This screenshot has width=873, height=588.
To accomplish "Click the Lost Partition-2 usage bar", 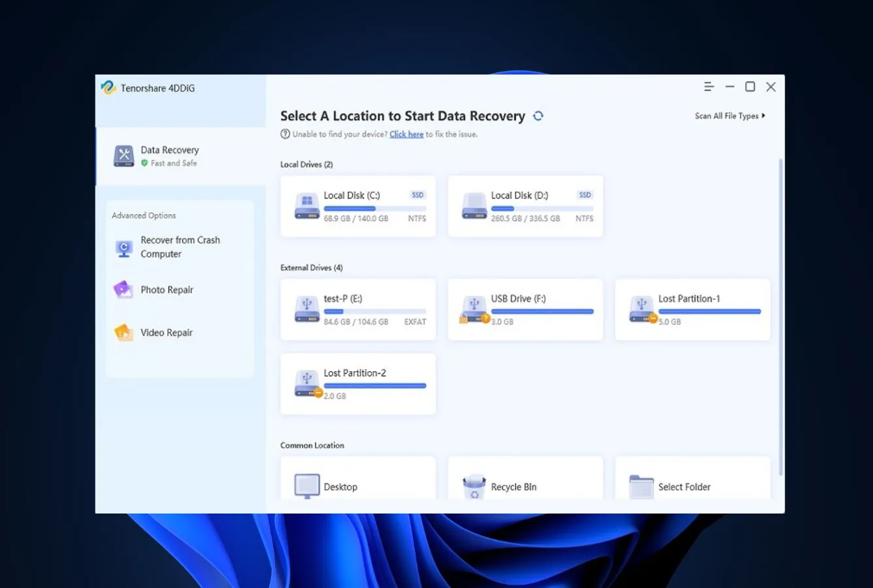I will click(x=375, y=386).
